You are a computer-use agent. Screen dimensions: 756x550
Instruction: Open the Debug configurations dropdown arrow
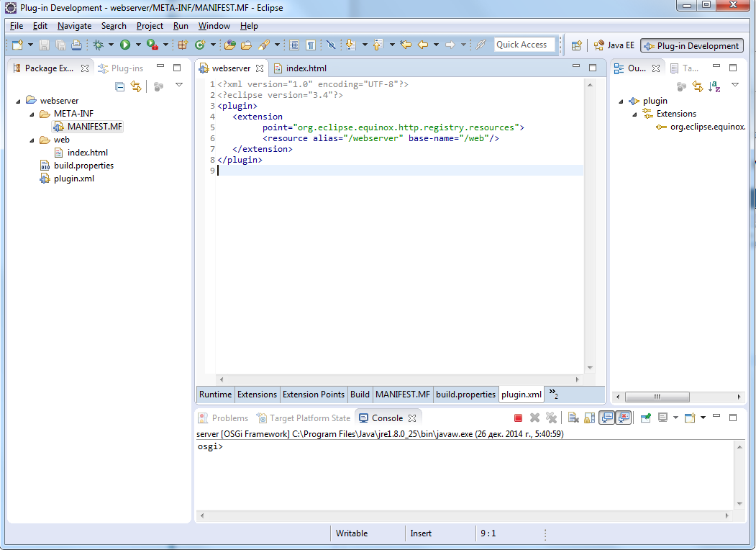(111, 45)
